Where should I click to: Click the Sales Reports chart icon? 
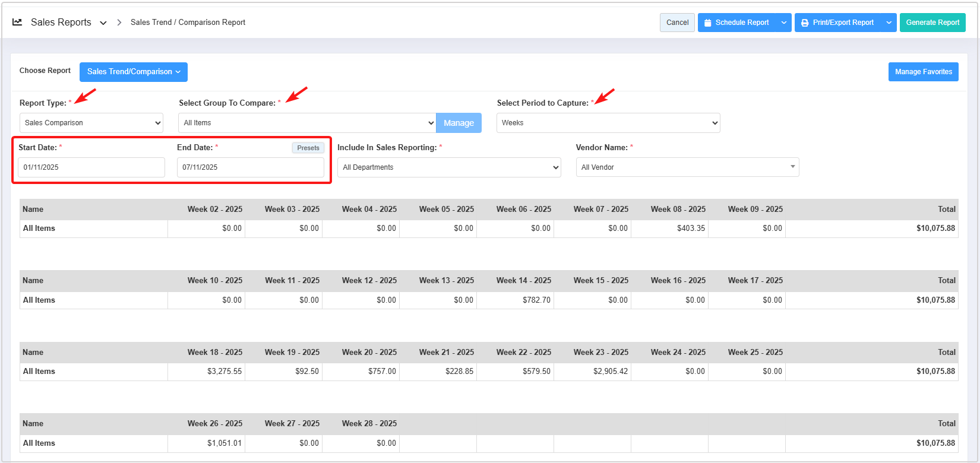click(x=17, y=23)
